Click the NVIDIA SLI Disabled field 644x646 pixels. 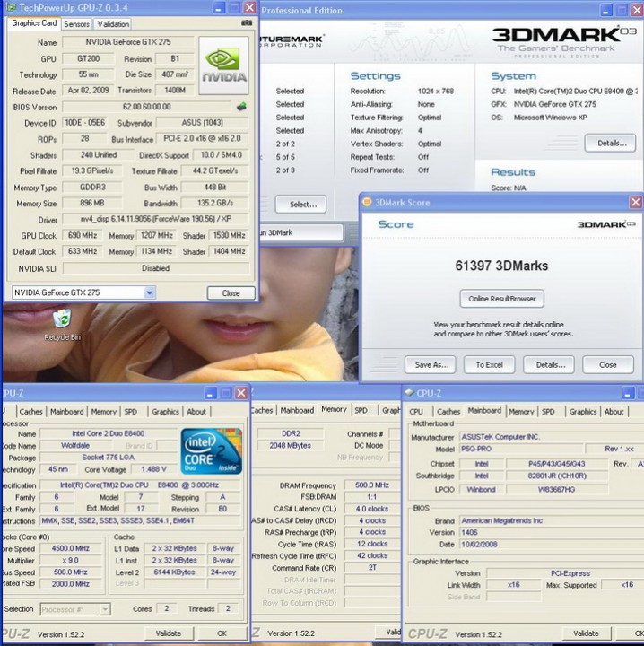156,268
